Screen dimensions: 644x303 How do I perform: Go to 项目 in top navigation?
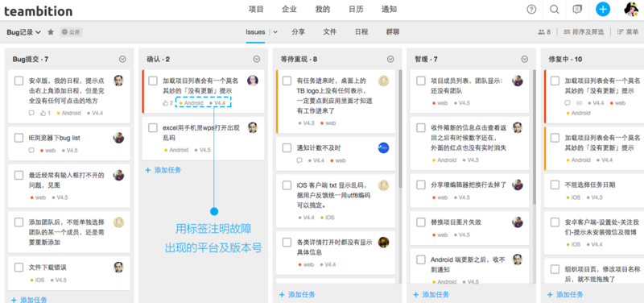(256, 10)
